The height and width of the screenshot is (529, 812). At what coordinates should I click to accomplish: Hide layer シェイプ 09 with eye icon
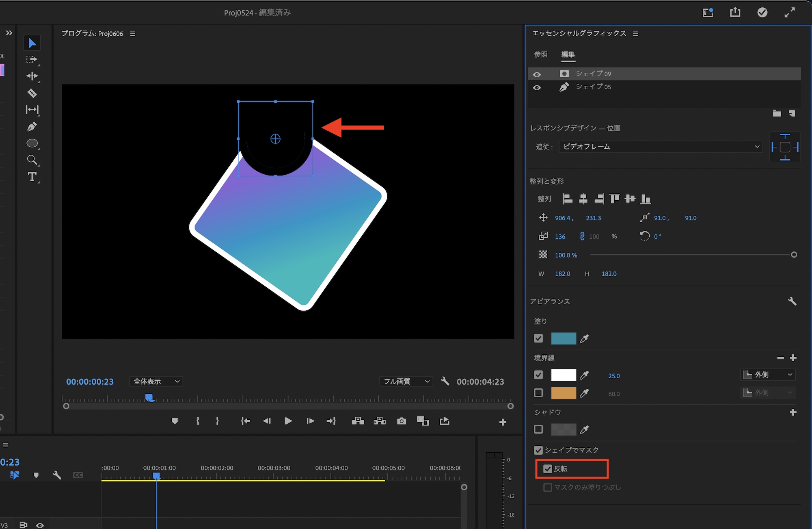click(537, 74)
